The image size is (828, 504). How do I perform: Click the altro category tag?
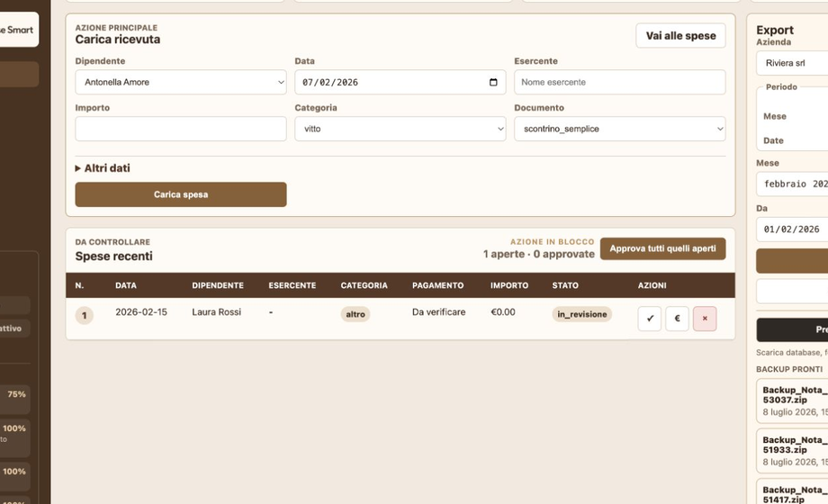pos(355,314)
